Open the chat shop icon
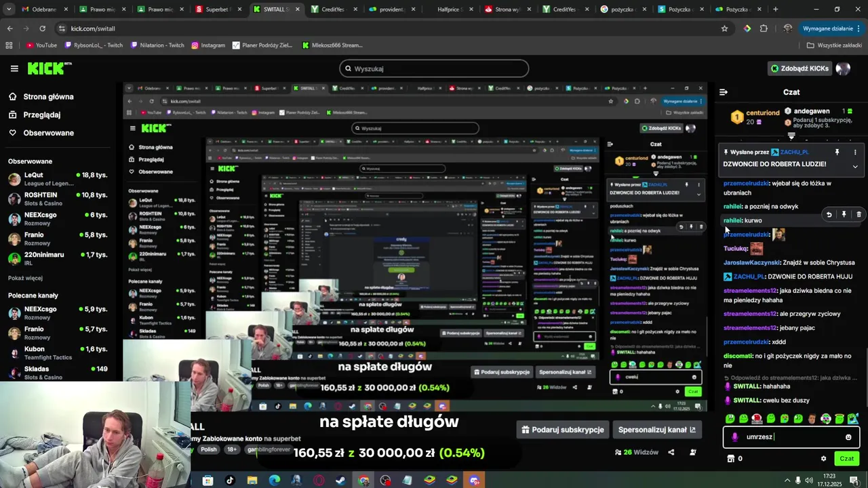The image size is (868, 488). (x=731, y=459)
